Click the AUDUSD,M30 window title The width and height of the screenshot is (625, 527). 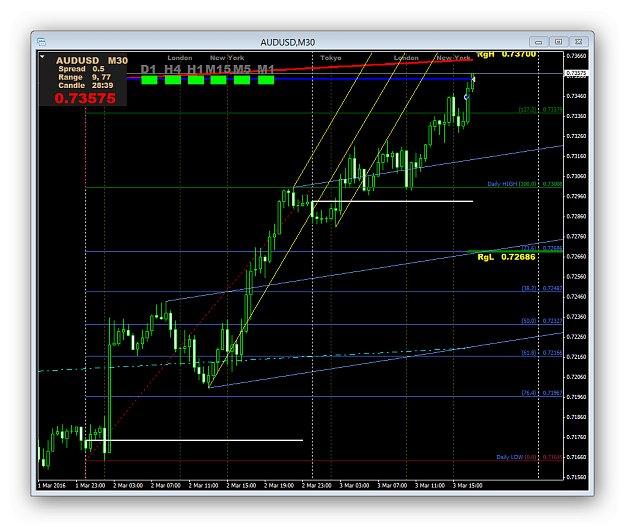click(x=287, y=42)
